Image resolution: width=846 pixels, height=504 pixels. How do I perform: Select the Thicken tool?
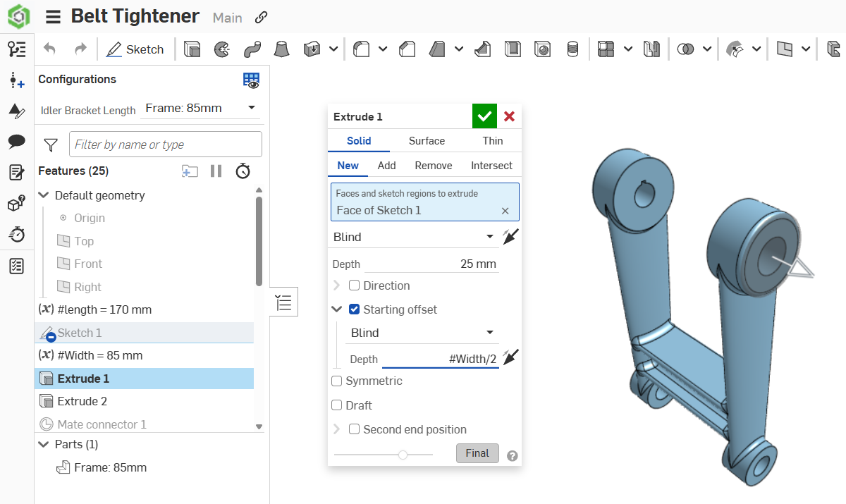[x=312, y=49]
